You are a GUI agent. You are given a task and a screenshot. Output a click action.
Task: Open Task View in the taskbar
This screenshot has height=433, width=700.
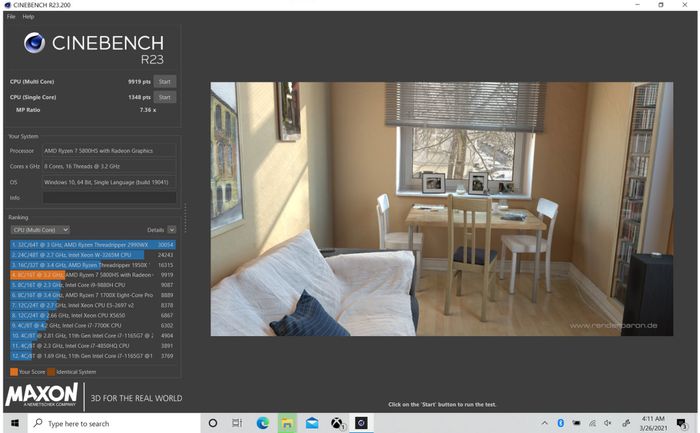(x=237, y=423)
